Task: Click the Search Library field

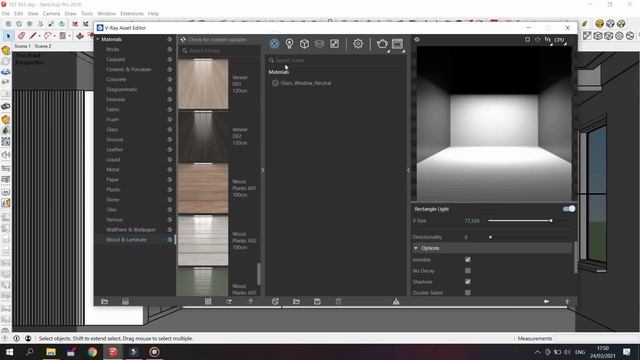Action: (220, 51)
